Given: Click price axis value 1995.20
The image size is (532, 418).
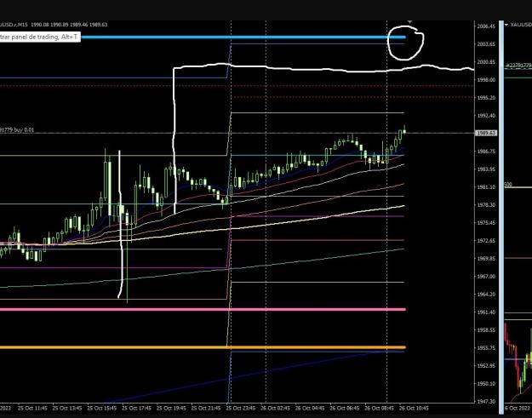Looking at the screenshot, I should click(486, 98).
